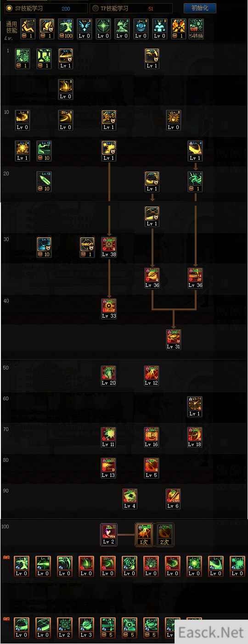Viewport: 248px width, 644px height.
Task: Click the Lv 6 skill icon
Action: point(174,498)
